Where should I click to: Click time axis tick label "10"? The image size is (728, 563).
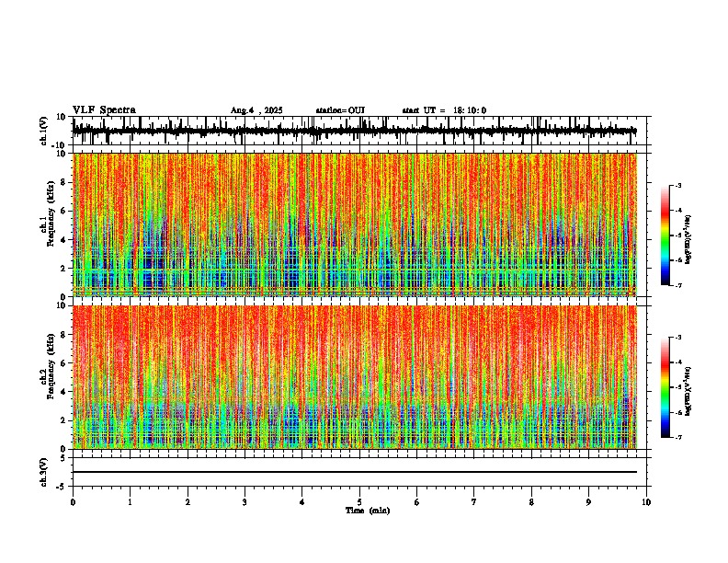(x=646, y=502)
